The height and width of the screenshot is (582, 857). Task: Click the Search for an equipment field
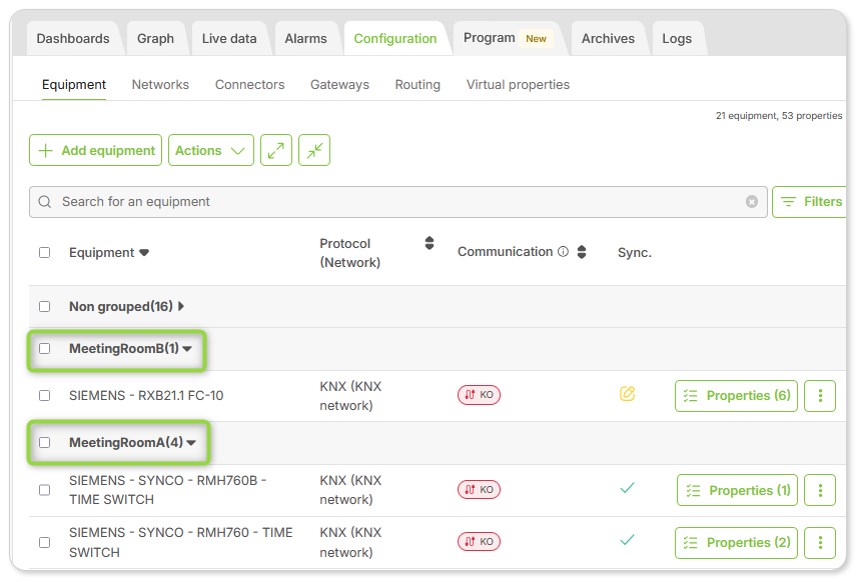398,202
